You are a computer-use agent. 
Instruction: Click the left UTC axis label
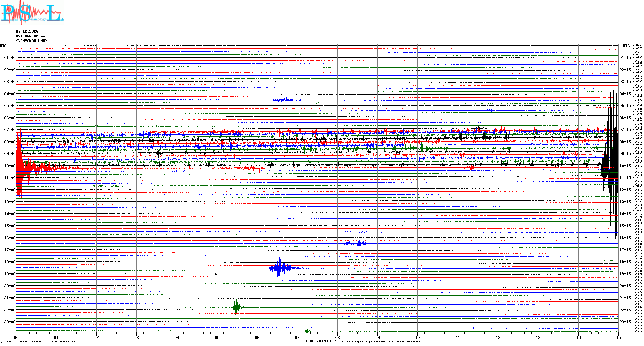[3, 46]
